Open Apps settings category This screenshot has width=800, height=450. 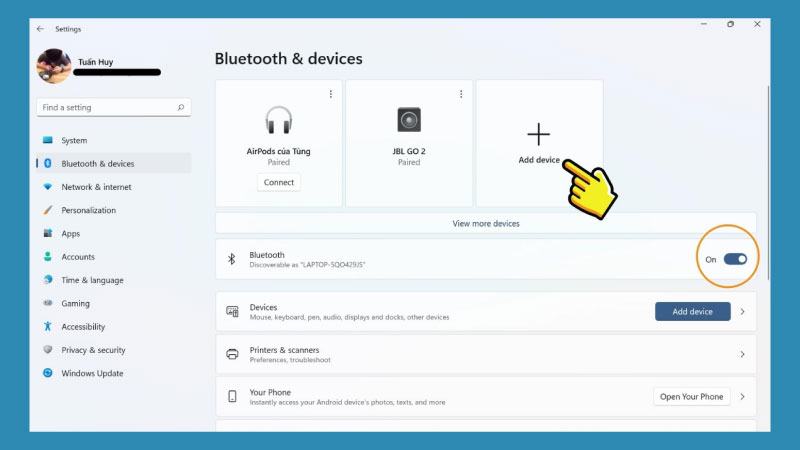click(x=114, y=233)
